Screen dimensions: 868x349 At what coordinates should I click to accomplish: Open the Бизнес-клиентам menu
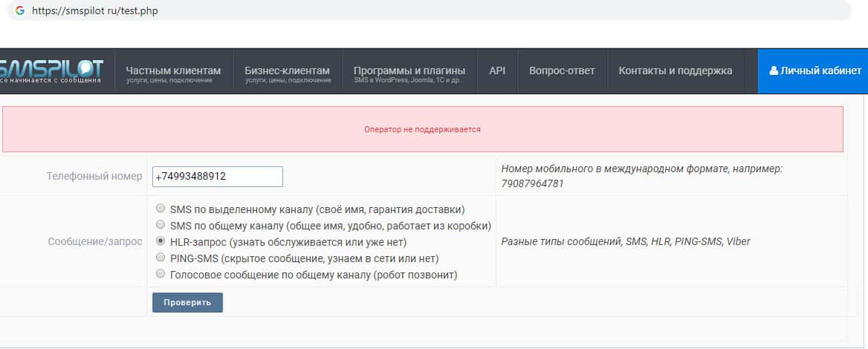[288, 71]
